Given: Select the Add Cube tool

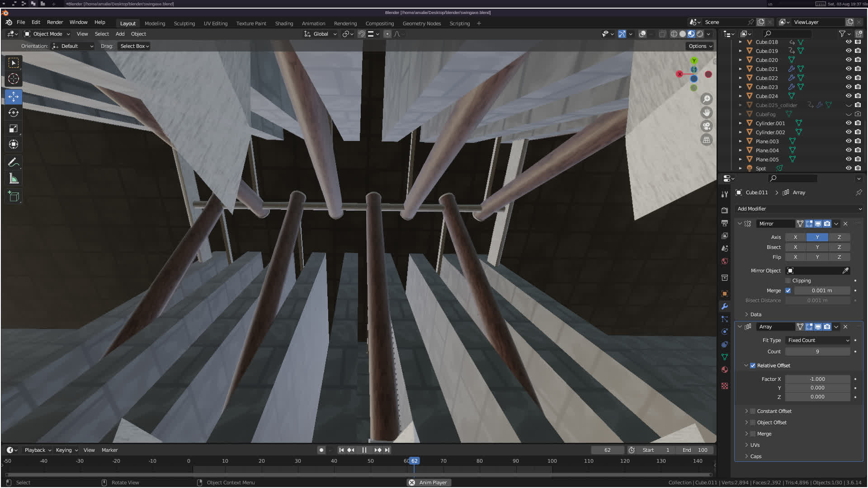Looking at the screenshot, I should [x=14, y=196].
